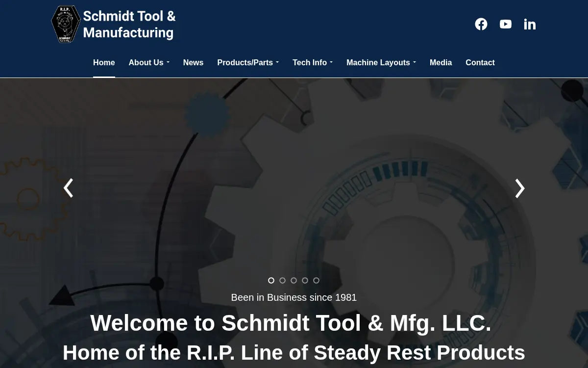This screenshot has width=588, height=368.
Task: Click 'Welcome to Schmidt Tool & Mfg. LLC.' heading
Action: (x=291, y=323)
